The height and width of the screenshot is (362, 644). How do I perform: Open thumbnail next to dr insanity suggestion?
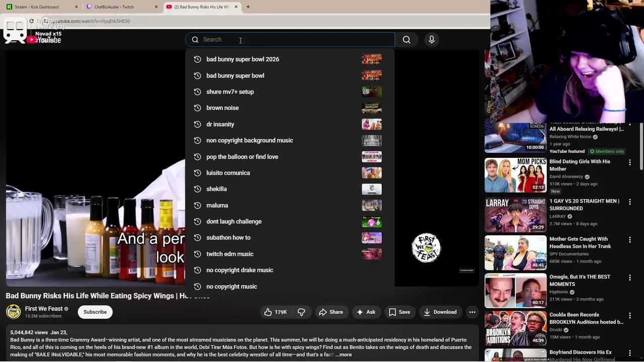(x=372, y=124)
